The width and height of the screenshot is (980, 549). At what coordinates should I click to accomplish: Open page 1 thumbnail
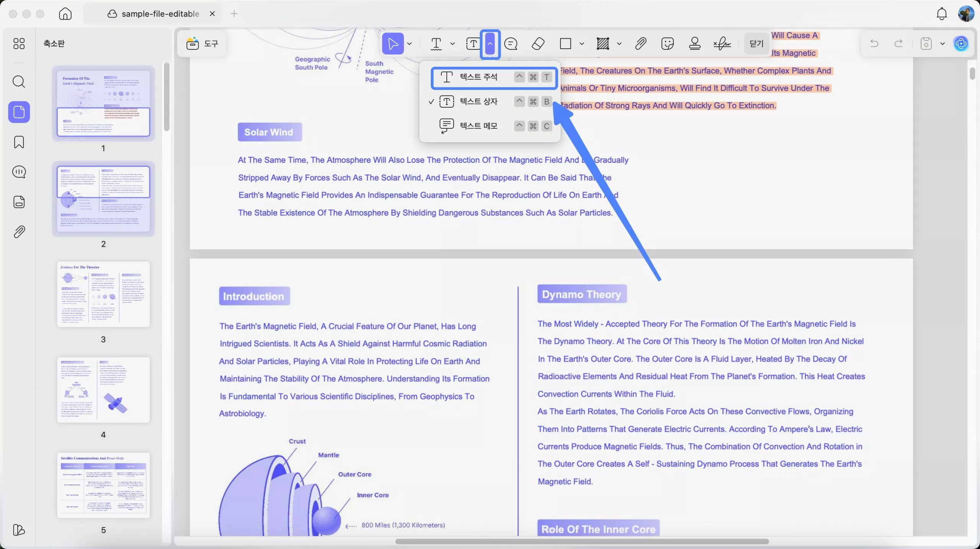click(x=103, y=103)
